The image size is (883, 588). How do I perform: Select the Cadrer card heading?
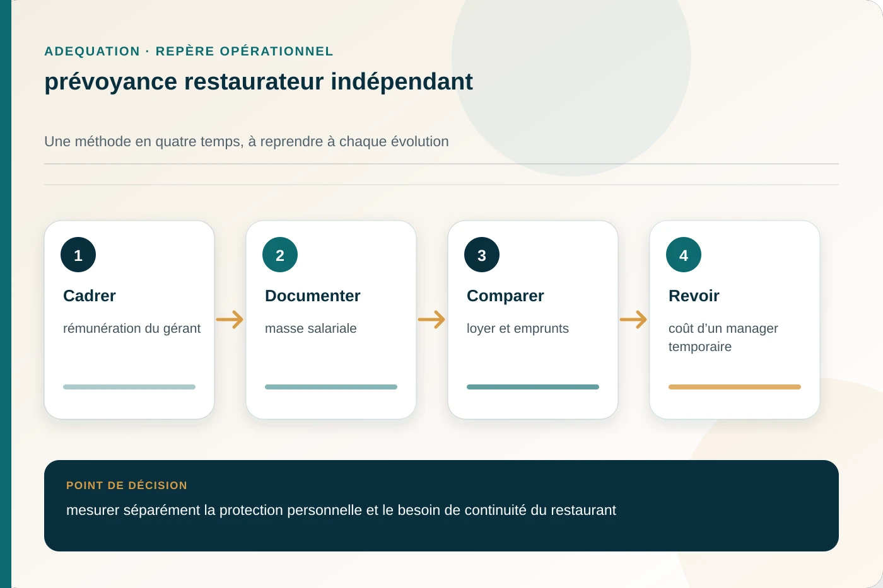click(x=90, y=296)
